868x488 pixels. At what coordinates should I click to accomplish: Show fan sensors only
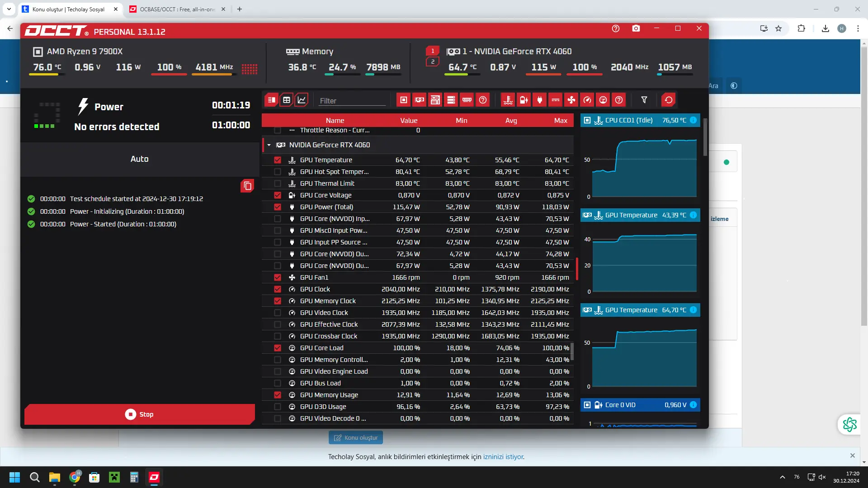(571, 100)
